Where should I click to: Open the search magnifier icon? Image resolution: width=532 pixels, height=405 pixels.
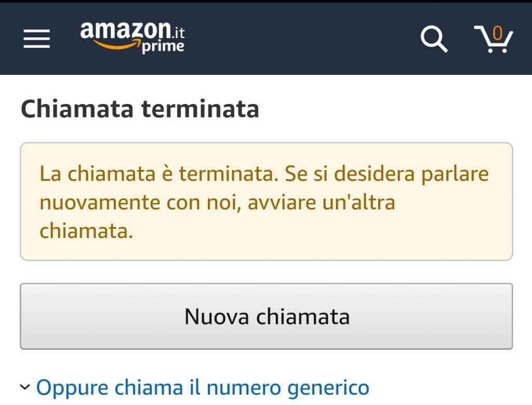coord(433,39)
